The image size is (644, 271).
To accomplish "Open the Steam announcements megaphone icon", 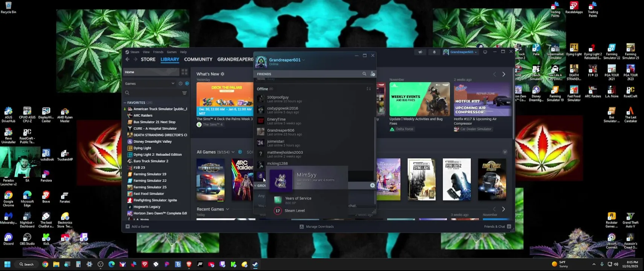I will pos(420,52).
